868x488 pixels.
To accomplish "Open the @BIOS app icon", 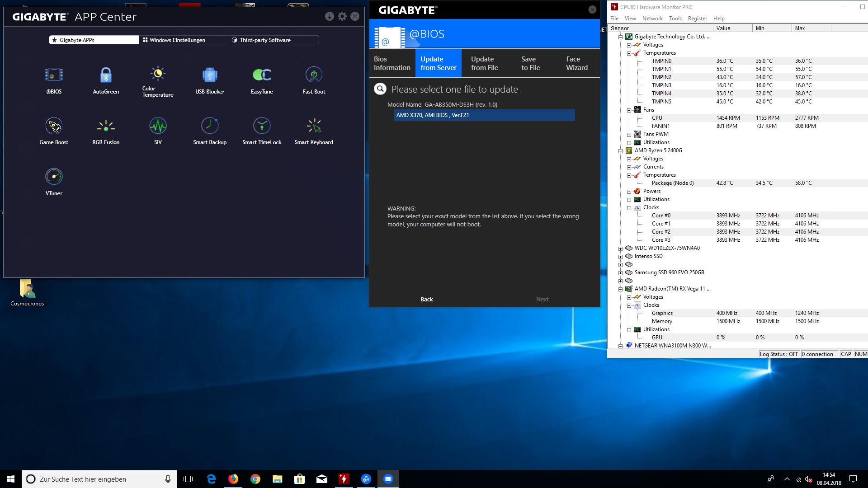I will [x=54, y=75].
